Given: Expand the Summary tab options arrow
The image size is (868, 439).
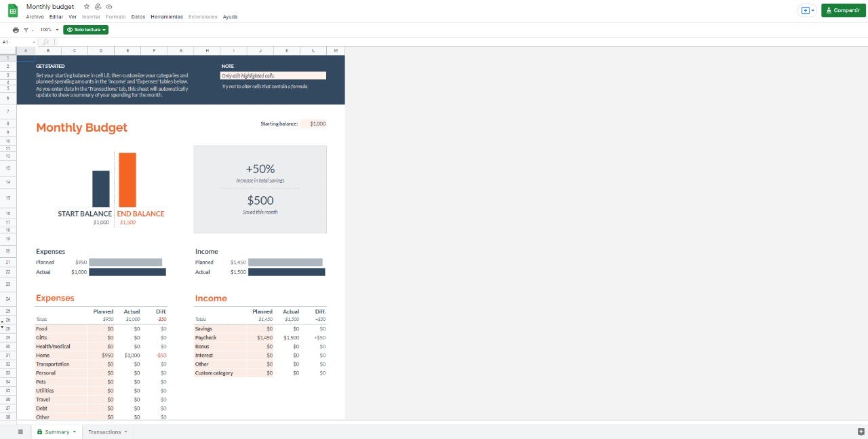Looking at the screenshot, I should point(75,432).
